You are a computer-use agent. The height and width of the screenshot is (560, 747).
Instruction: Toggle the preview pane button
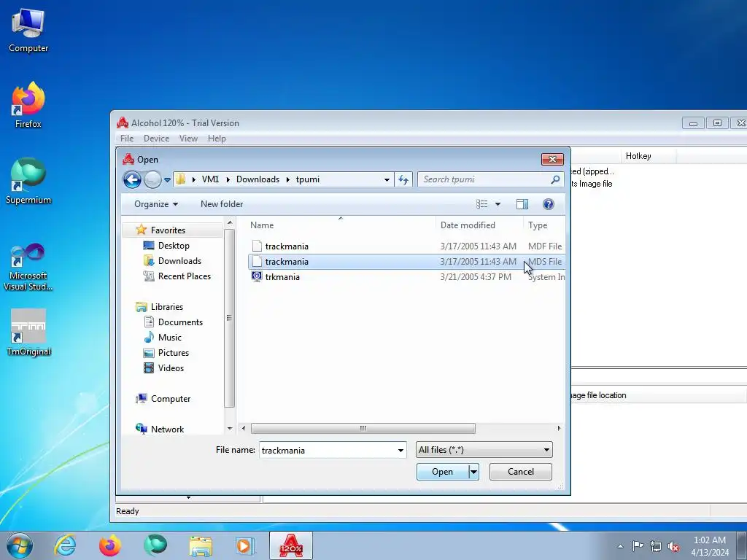point(522,204)
